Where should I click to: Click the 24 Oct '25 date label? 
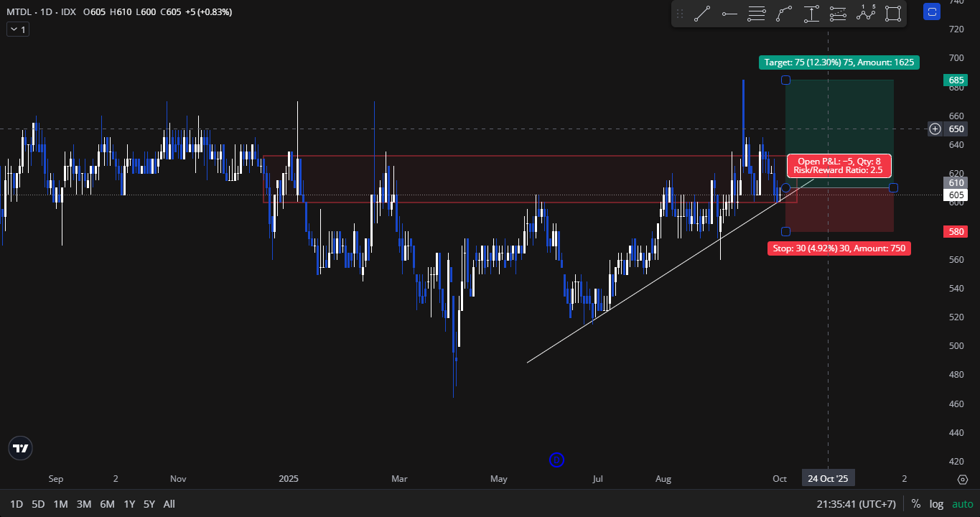click(x=828, y=478)
